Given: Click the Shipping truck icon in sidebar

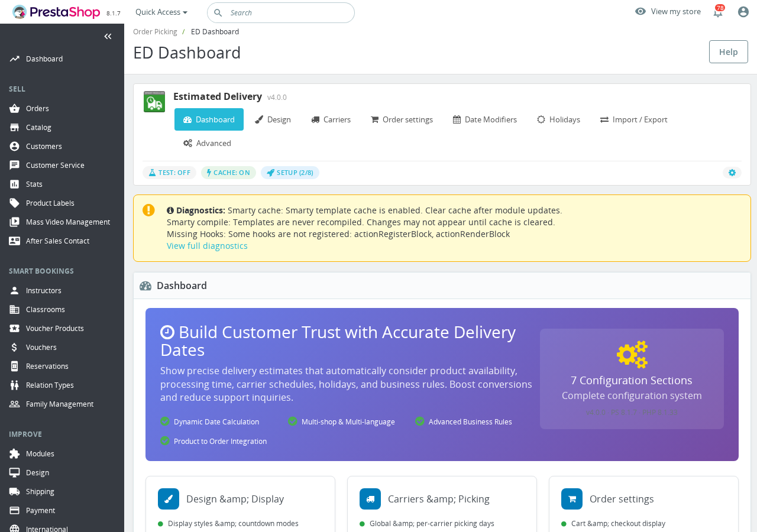Looking at the screenshot, I should (15, 492).
